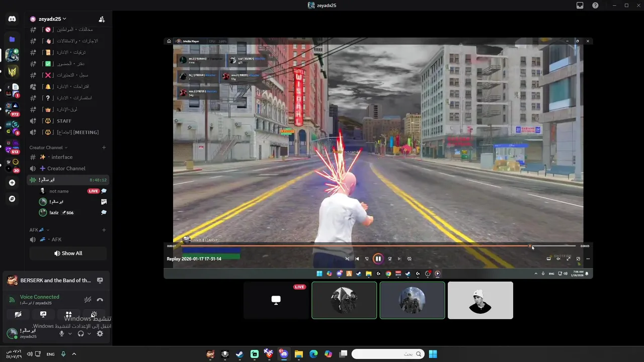Click fullscreen icon in streamed media player

click(569, 259)
